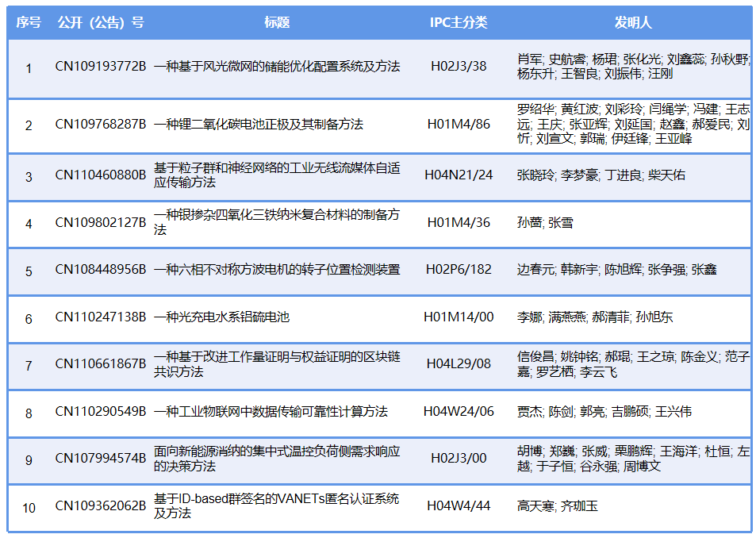756x538 pixels.
Task: Click title 一种基于改进工作量证明与权益证明的区块链共识方法
Action: 277,364
